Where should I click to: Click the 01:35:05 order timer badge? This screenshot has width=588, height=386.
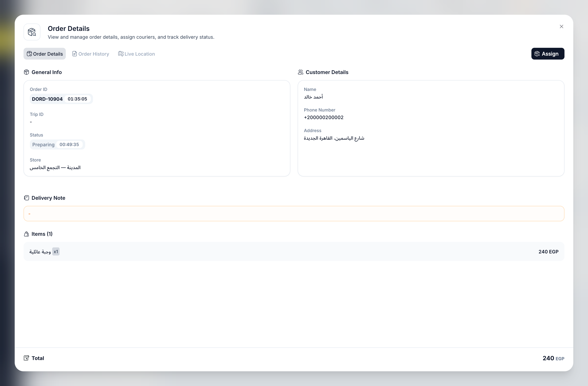pyautogui.click(x=77, y=99)
